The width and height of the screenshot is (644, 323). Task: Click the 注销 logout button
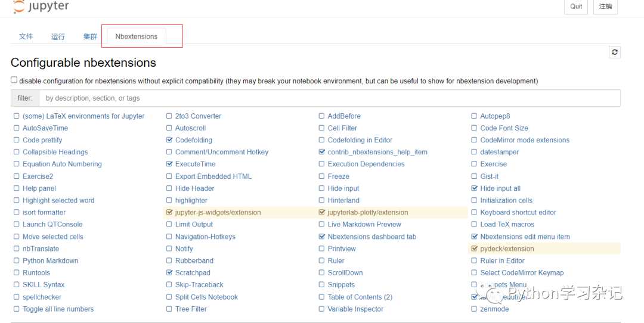click(x=605, y=7)
